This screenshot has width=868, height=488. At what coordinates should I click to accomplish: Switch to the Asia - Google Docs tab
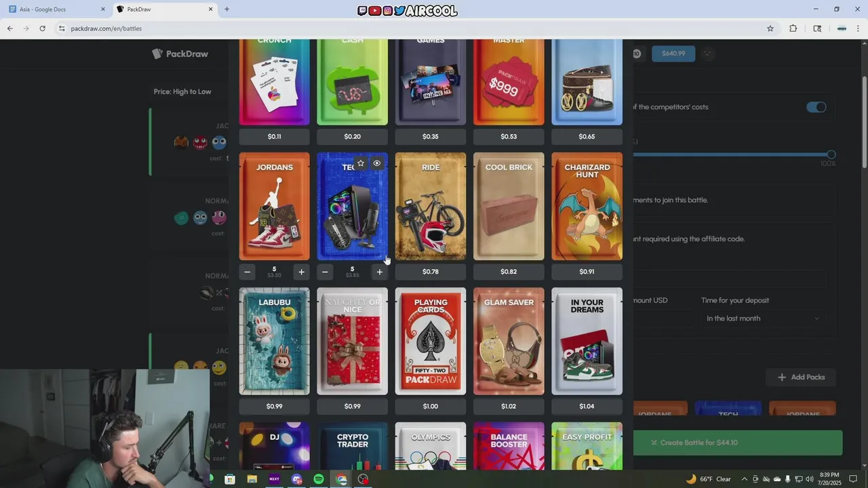coord(56,9)
